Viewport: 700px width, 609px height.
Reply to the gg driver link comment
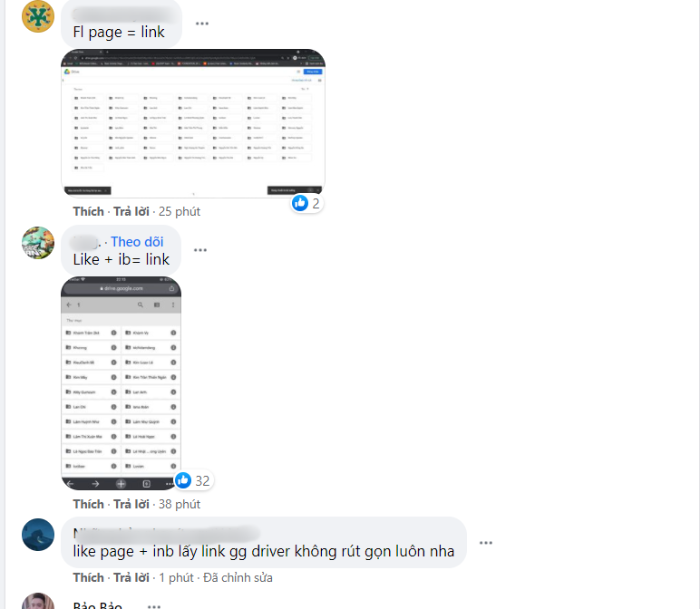point(131,578)
